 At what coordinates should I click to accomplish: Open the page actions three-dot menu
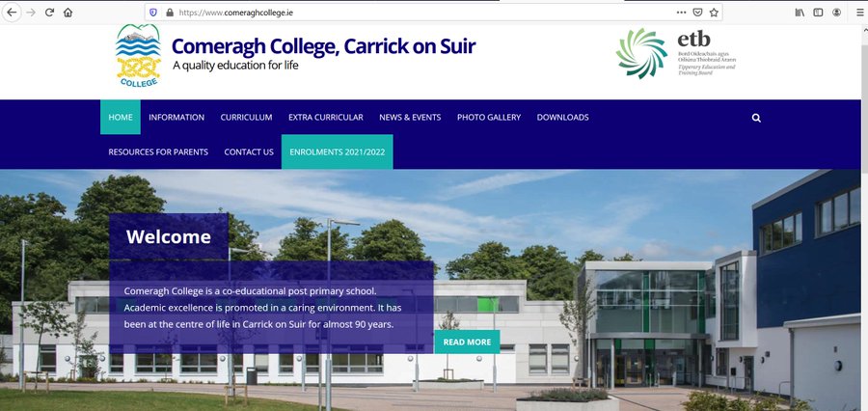click(x=682, y=13)
